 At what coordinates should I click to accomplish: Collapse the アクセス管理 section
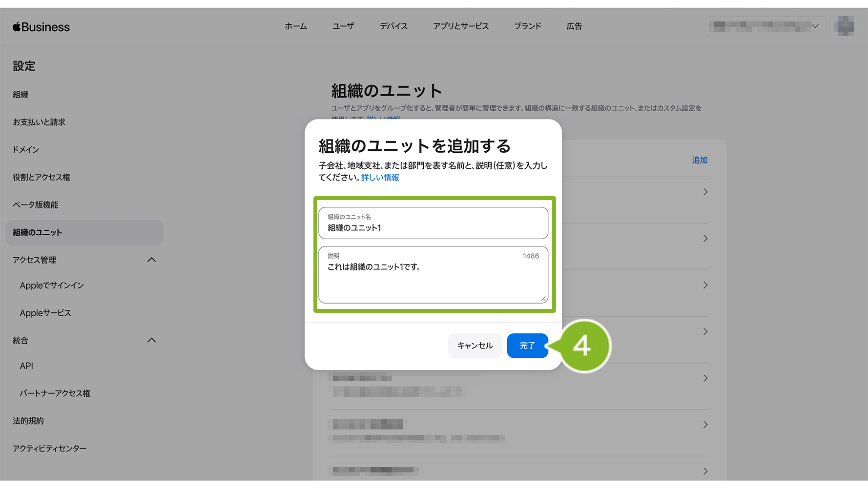pos(151,260)
